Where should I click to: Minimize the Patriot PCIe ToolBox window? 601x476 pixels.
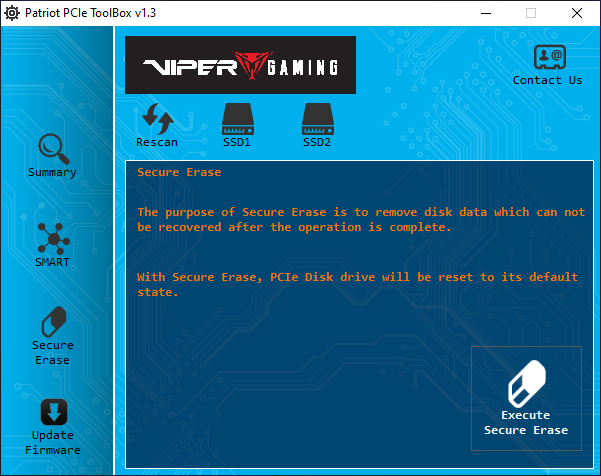(484, 13)
